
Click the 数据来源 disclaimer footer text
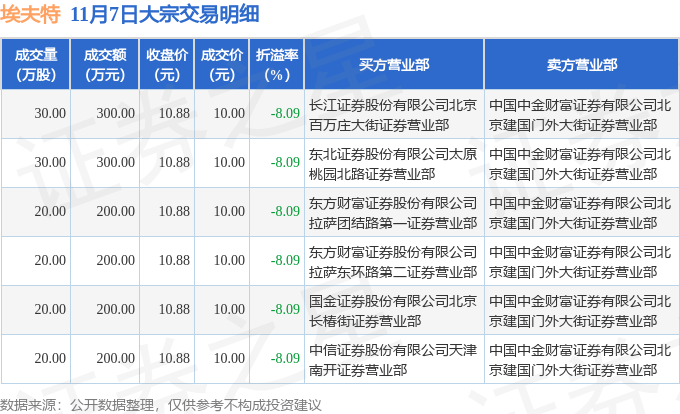161,405
